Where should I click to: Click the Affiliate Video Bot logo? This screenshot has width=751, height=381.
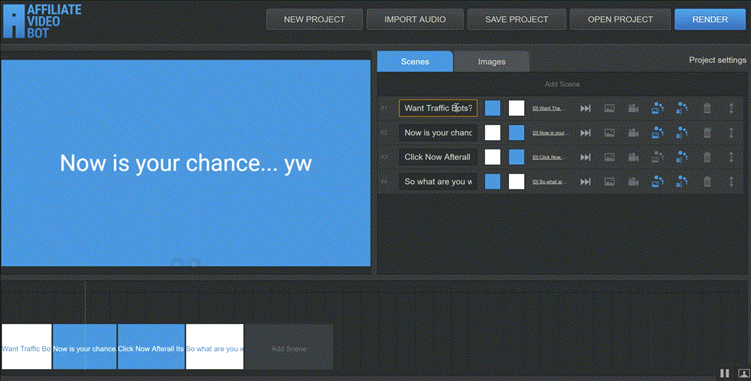click(42, 21)
